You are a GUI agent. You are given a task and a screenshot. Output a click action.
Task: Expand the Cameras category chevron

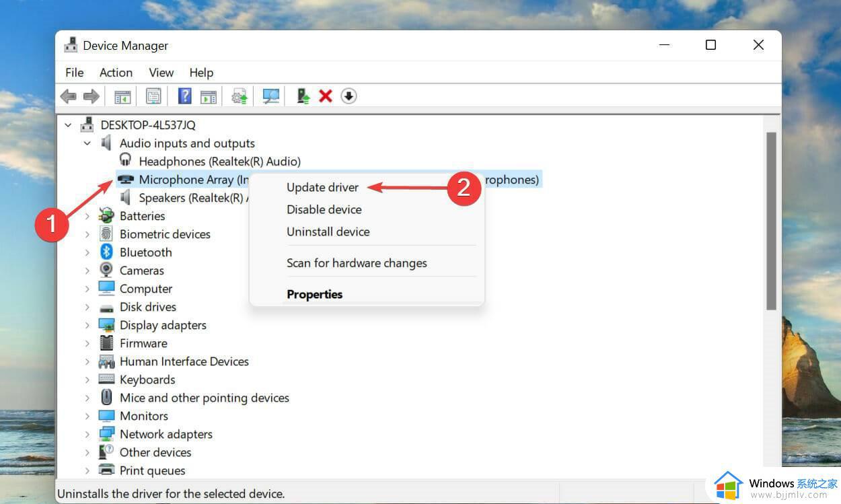point(87,271)
